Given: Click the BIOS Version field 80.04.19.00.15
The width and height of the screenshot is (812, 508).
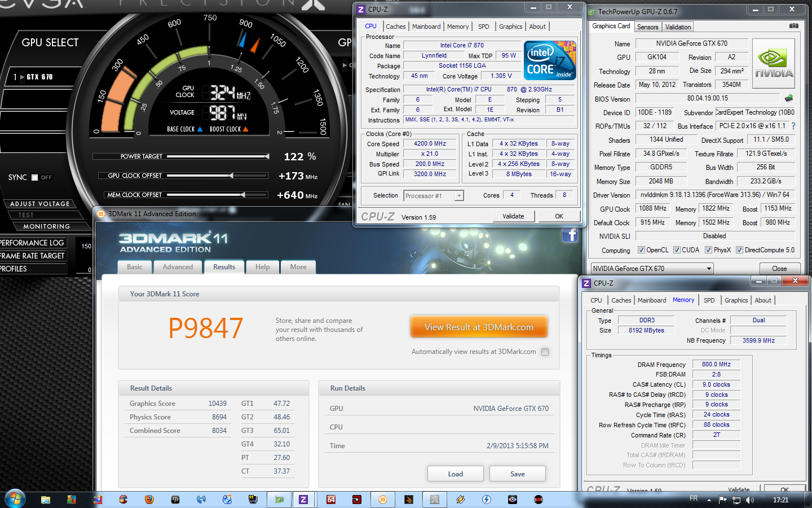Looking at the screenshot, I should (x=707, y=98).
